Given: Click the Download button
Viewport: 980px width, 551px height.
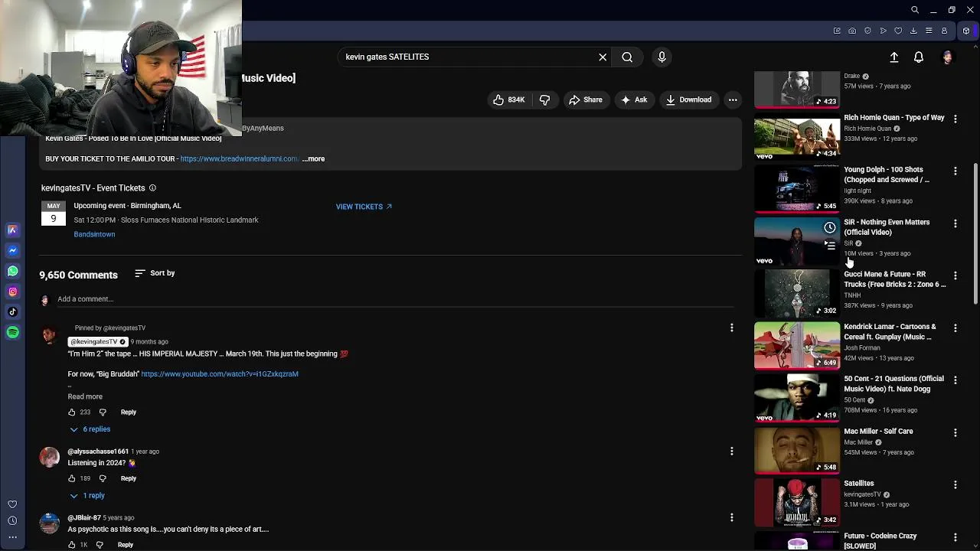Looking at the screenshot, I should (x=689, y=99).
